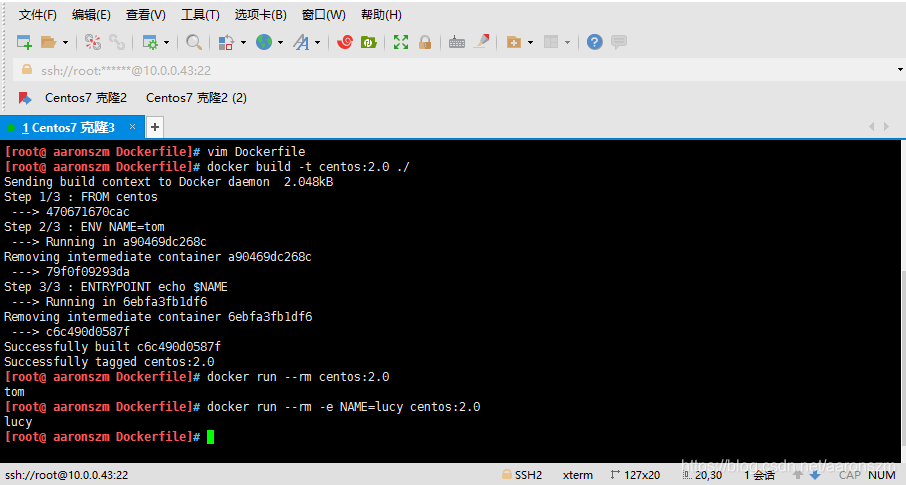Image resolution: width=906 pixels, height=485 pixels.
Task: Click the 'docker build -t centos:2.0 ./' command
Action: [308, 166]
